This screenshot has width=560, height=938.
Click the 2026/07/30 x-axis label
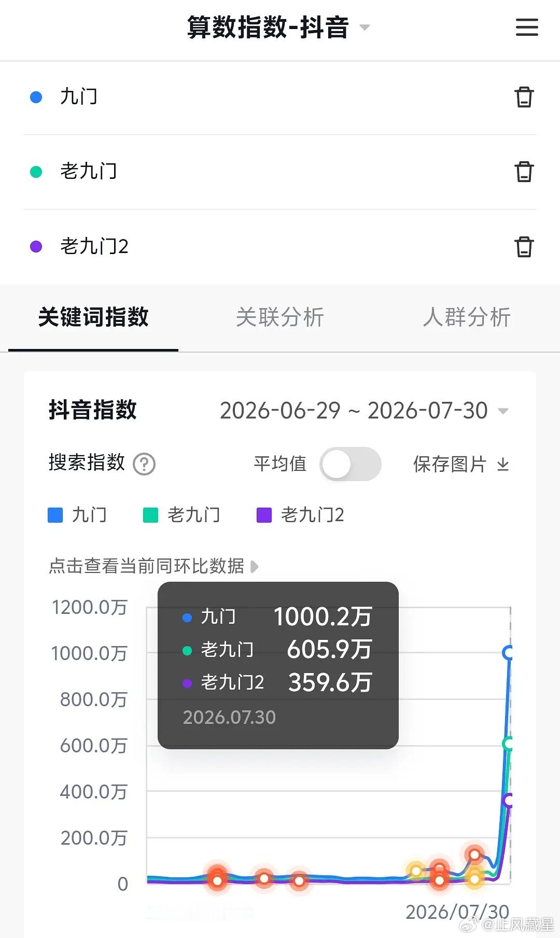[x=457, y=912]
